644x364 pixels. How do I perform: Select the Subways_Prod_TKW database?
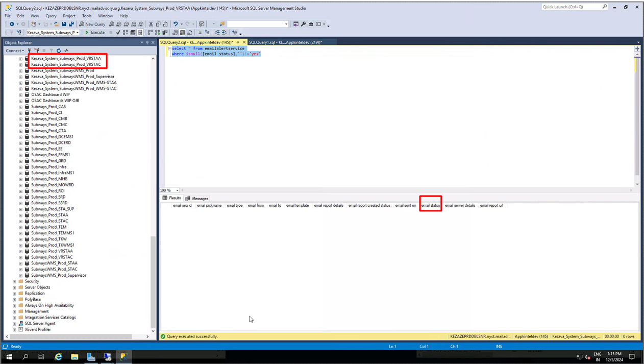click(49, 239)
